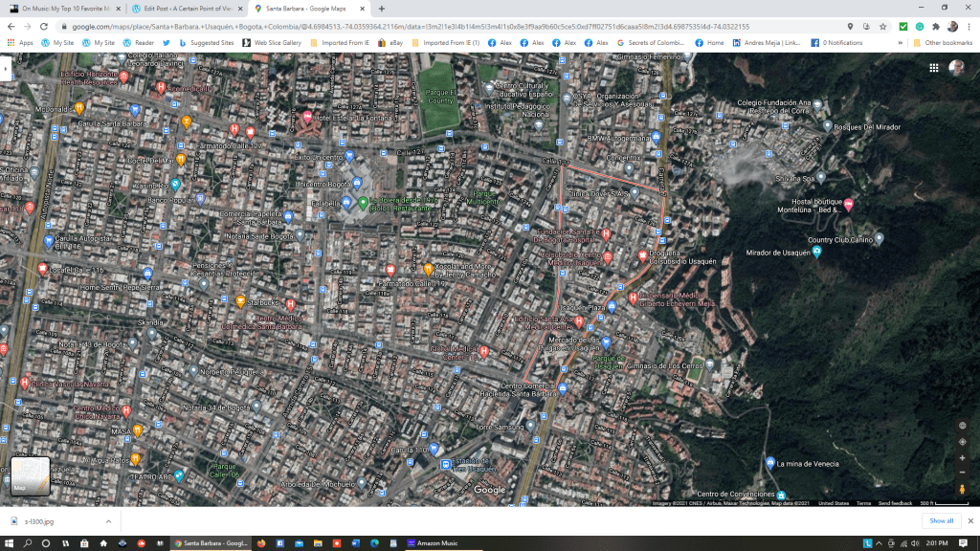Open the Send feedback link
This screenshot has width=980, height=551.
[895, 503]
